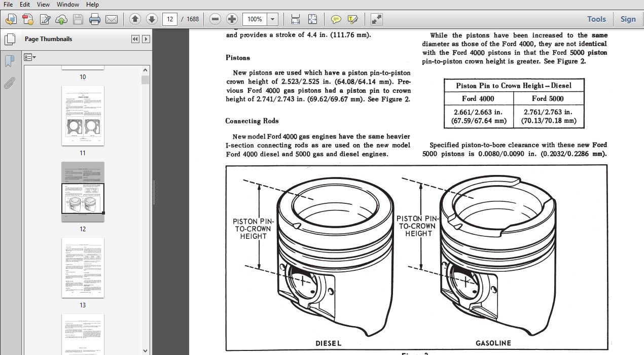Viewport: 644px width, 355px height.
Task: Click thumbnails scrollbar up arrow
Action: [146, 70]
